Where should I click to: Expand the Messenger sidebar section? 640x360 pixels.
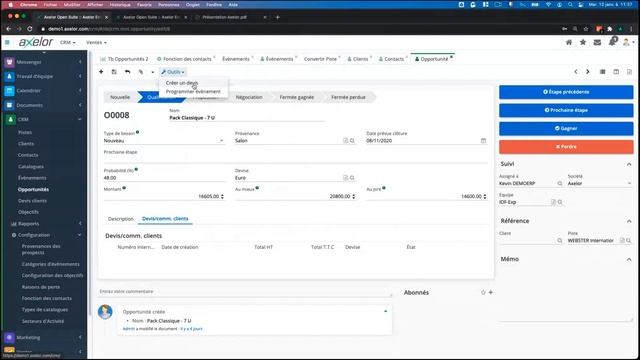pos(44,62)
